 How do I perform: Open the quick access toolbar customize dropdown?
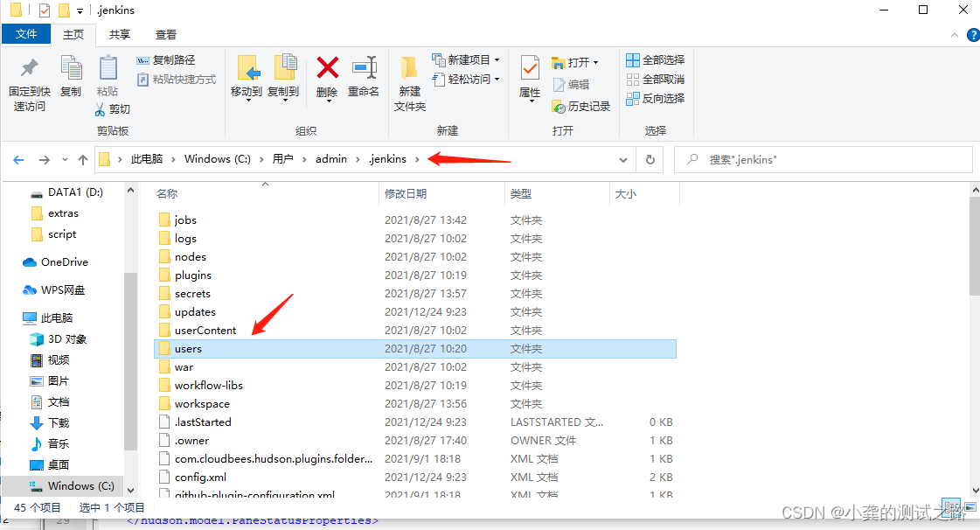[x=80, y=10]
